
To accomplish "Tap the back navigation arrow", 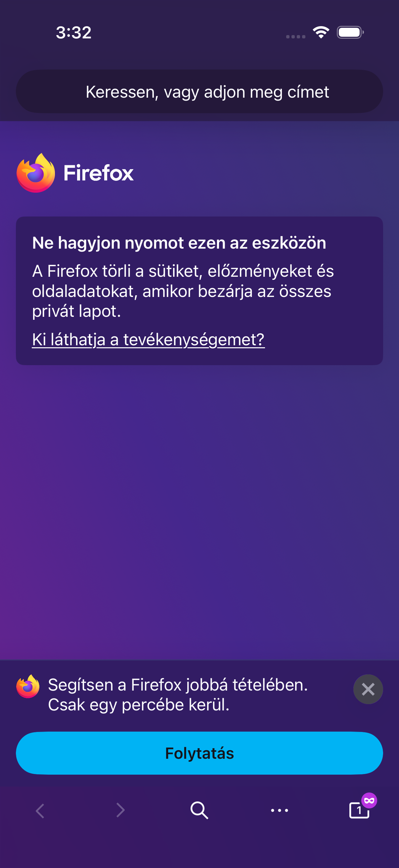I will click(x=40, y=810).
